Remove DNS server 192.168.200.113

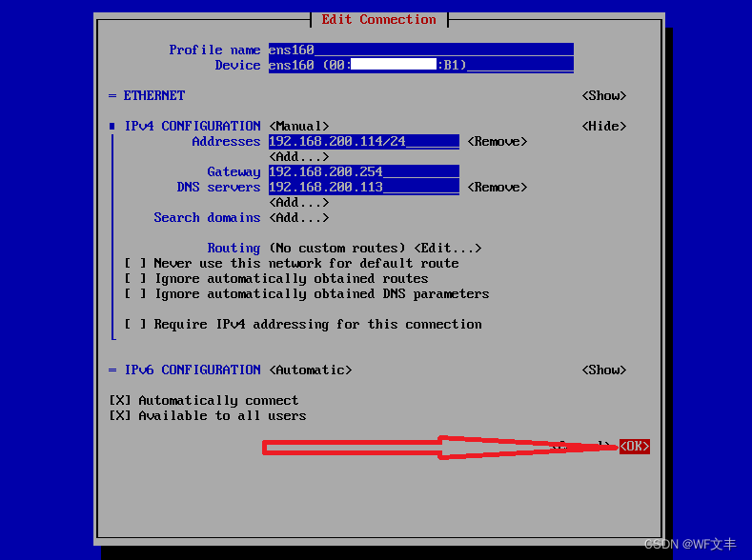point(497,187)
